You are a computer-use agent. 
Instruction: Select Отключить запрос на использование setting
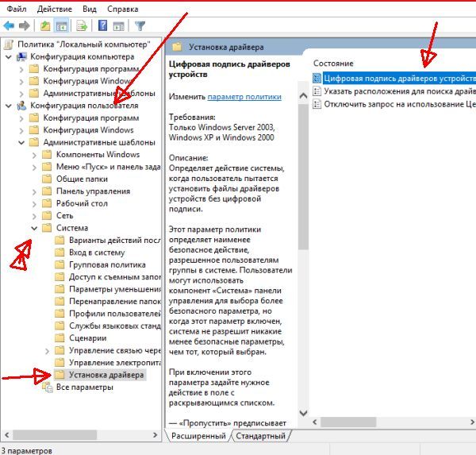pyautogui.click(x=400, y=104)
